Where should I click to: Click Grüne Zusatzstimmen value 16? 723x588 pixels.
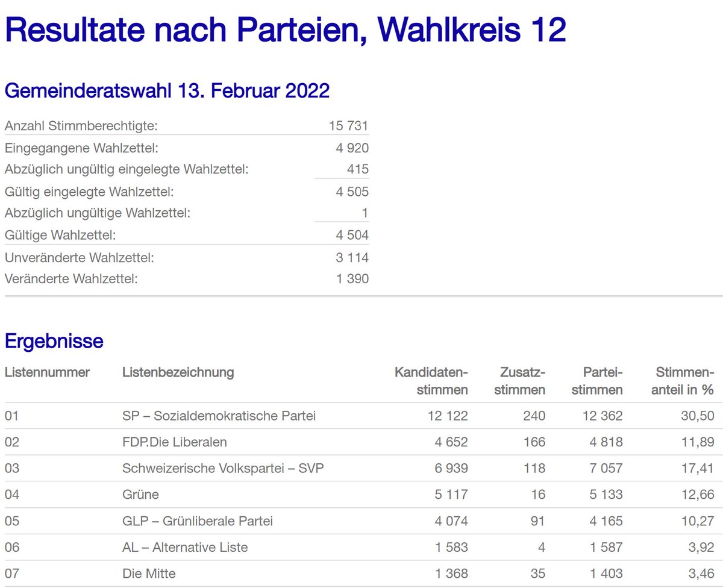pos(538,495)
